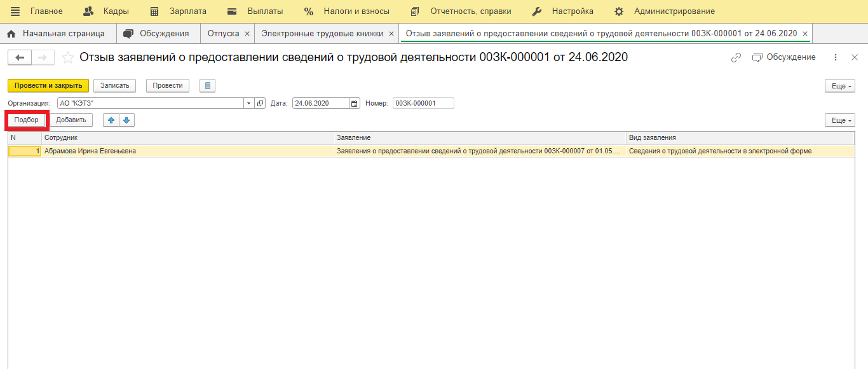Open the date calendar picker
This screenshot has height=369, width=868.
click(x=355, y=103)
